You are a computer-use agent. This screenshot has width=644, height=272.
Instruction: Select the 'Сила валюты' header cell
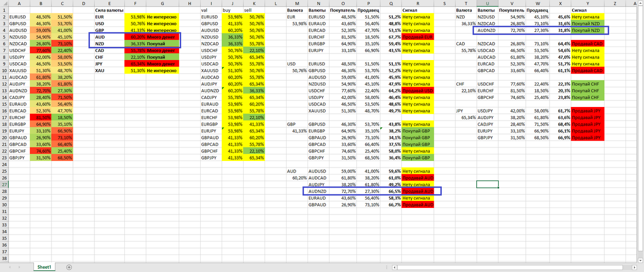click(x=109, y=10)
